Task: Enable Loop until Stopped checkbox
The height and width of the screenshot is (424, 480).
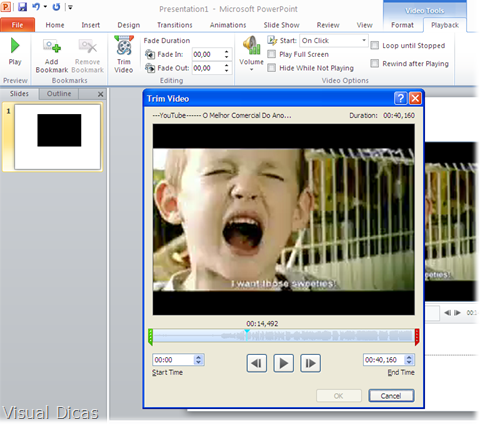Action: [375, 45]
